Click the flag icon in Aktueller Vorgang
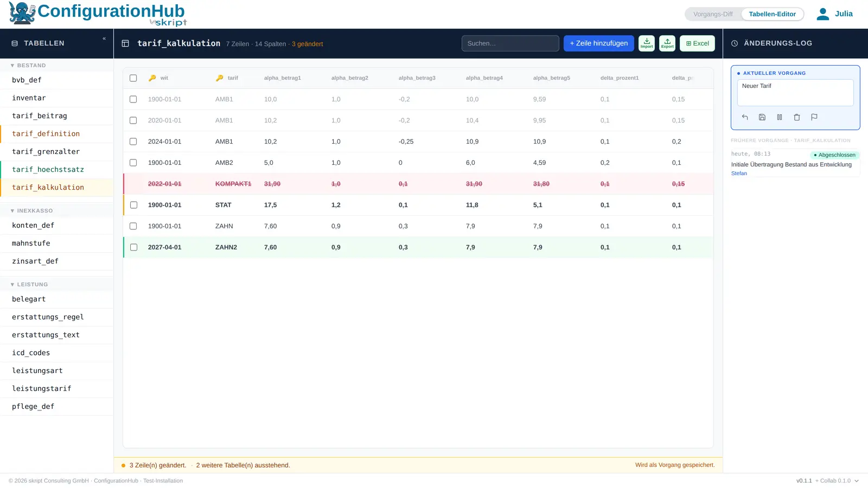The height and width of the screenshot is (488, 868). click(x=814, y=117)
